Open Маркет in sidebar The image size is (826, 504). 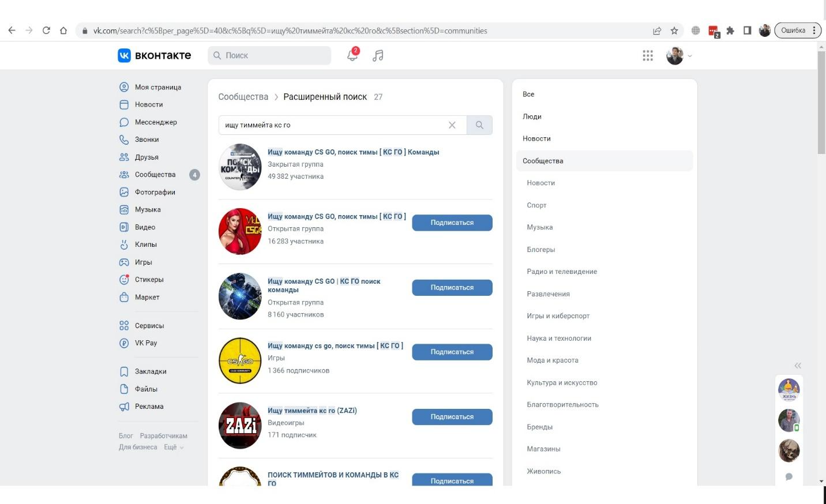[147, 297]
